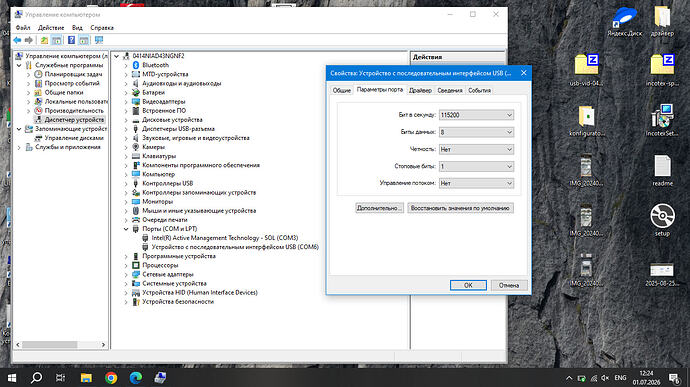Open Microsoft Edge from the taskbar
Viewport: 690px width, 387px height.
pyautogui.click(x=136, y=377)
